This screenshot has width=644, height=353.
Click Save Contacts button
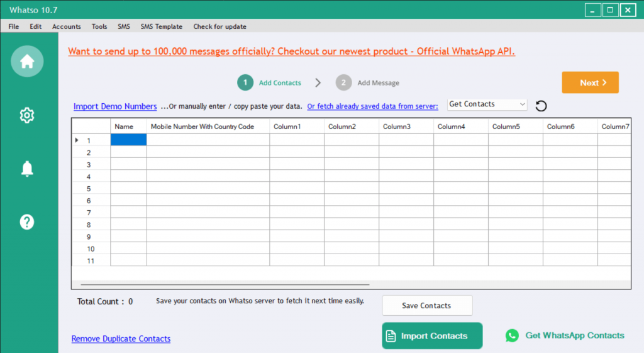(427, 305)
